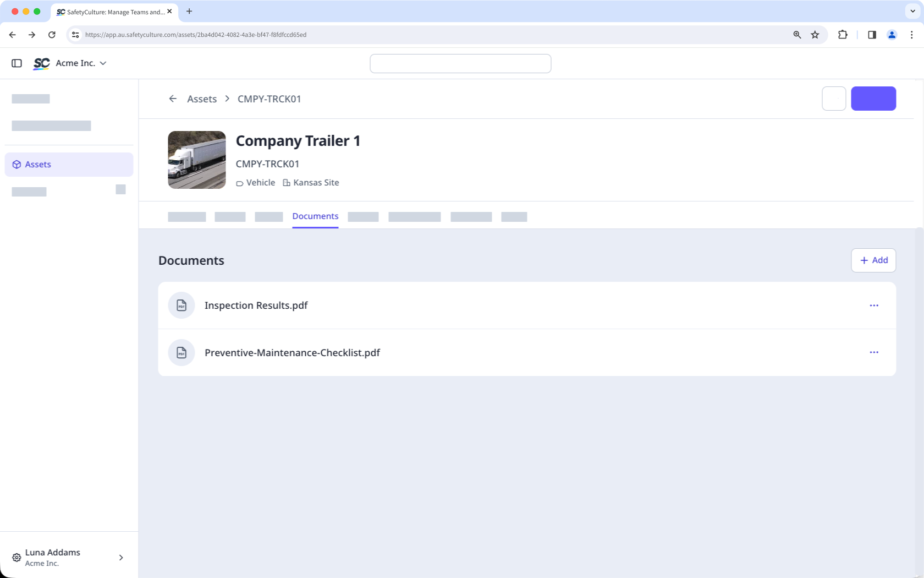Screen dimensions: 924x578
Task: Click the Company Trailer 1 truck thumbnail
Action: pyautogui.click(x=197, y=160)
